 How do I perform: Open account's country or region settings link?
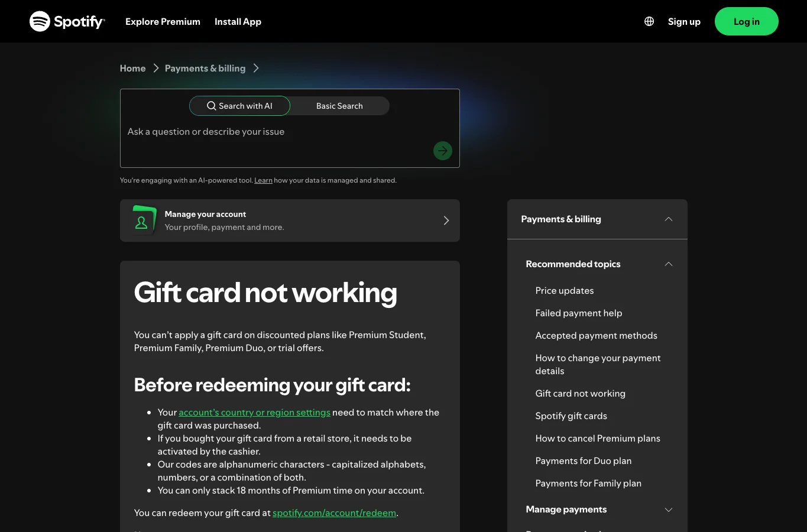coord(254,412)
